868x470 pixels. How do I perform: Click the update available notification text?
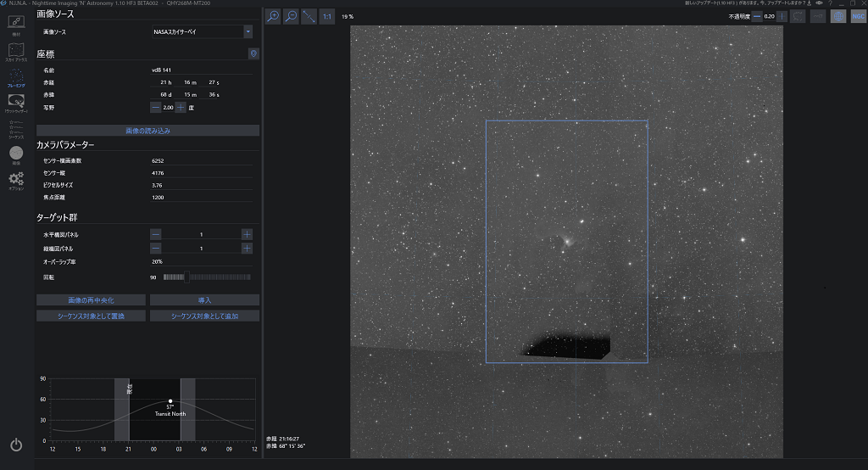pos(744,3)
